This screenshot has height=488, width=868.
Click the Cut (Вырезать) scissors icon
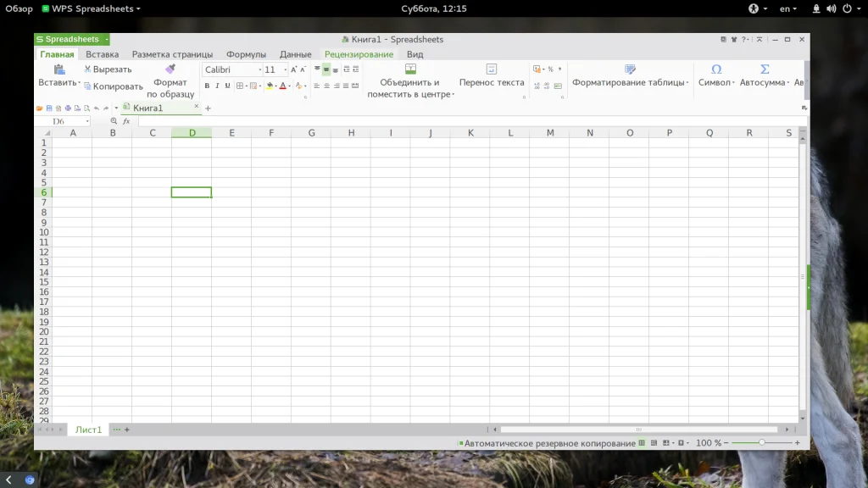[x=87, y=69]
